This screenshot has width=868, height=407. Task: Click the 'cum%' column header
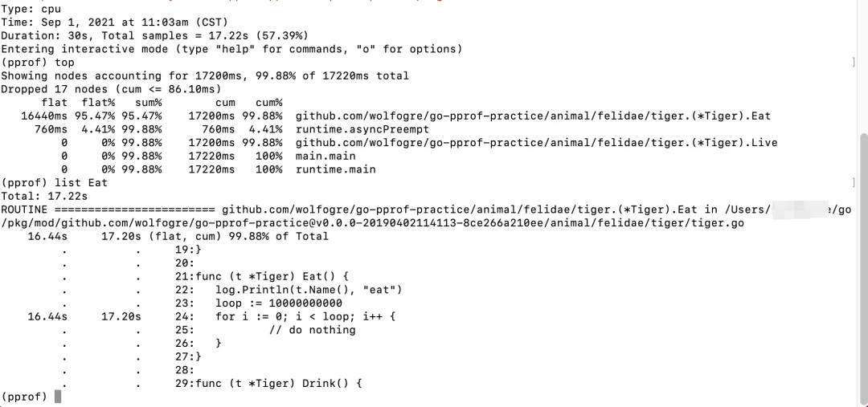269,103
